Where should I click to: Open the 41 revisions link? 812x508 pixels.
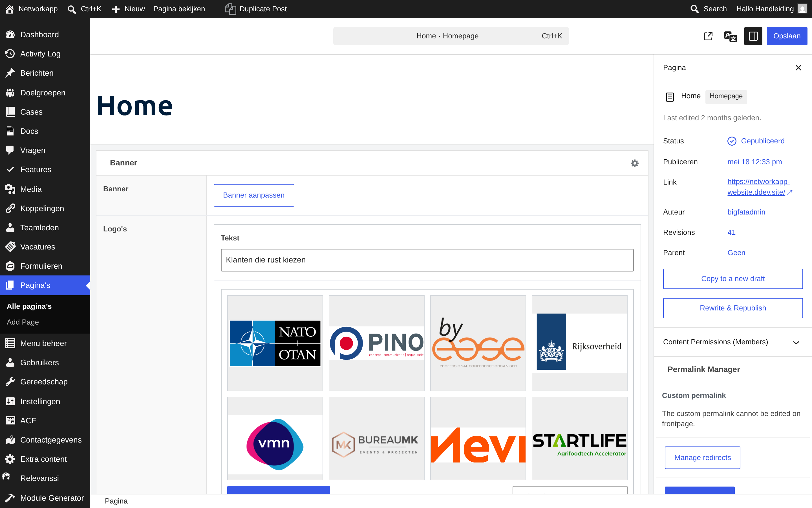[x=731, y=233]
